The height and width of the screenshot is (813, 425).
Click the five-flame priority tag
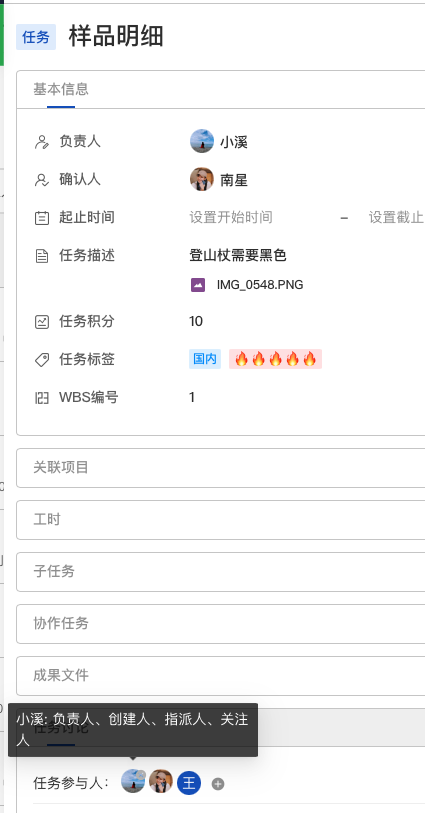click(275, 359)
